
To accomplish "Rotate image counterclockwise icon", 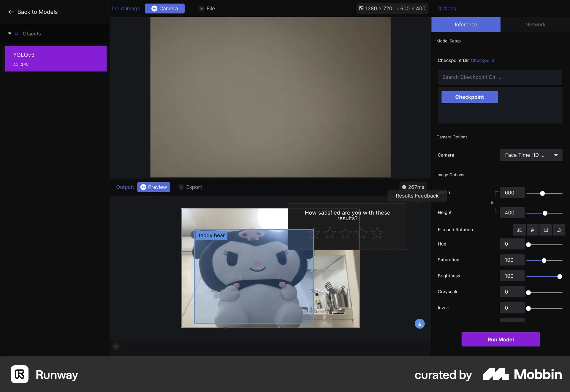I will pos(546,230).
